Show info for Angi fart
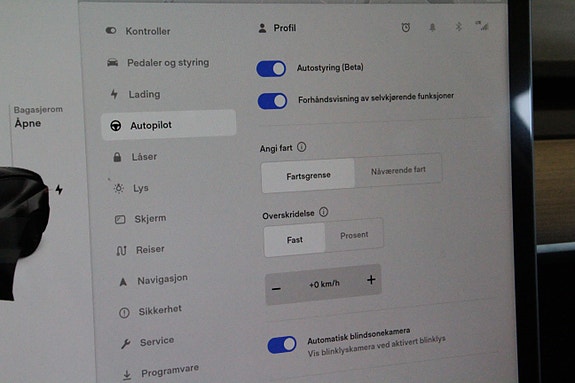Screen dimensions: 575x383 (x=301, y=147)
